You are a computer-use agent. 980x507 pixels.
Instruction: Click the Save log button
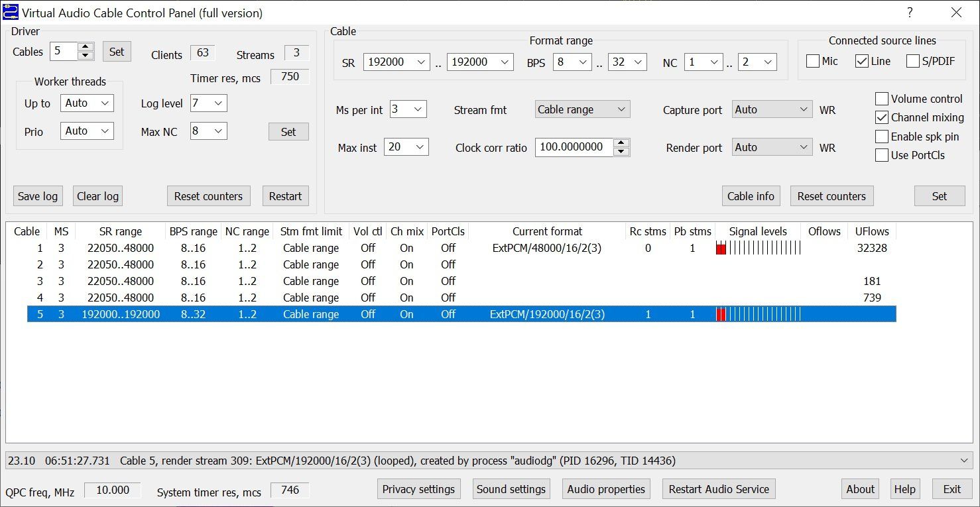(38, 196)
